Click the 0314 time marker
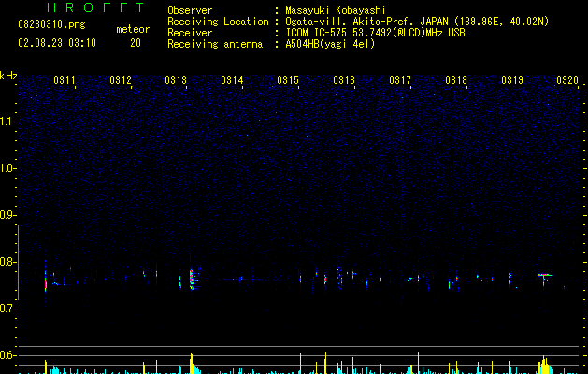 232,80
